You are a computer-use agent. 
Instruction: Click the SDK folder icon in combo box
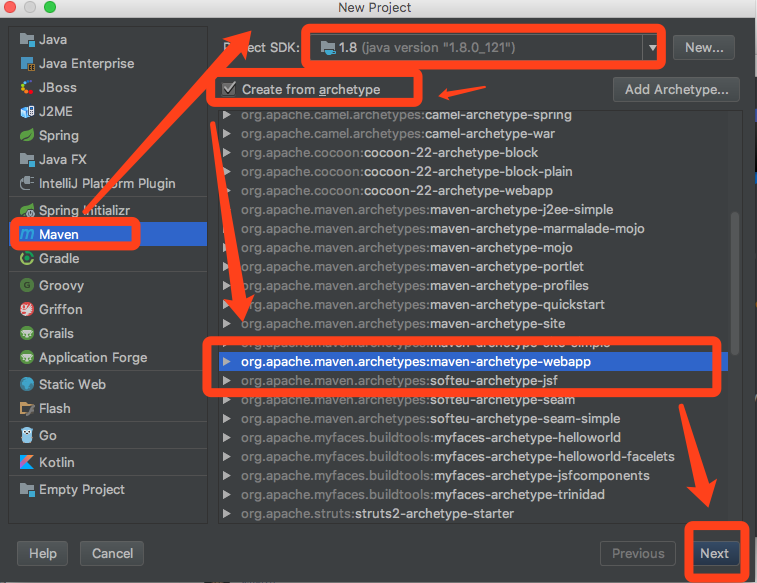click(328, 48)
